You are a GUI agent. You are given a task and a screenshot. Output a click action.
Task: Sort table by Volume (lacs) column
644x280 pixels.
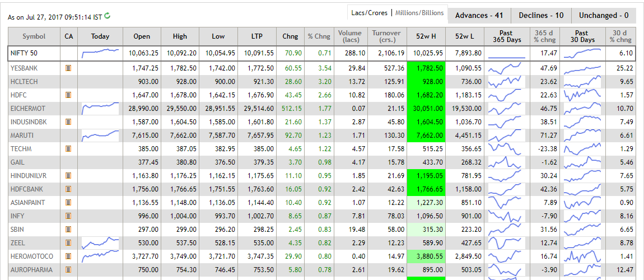click(x=350, y=36)
